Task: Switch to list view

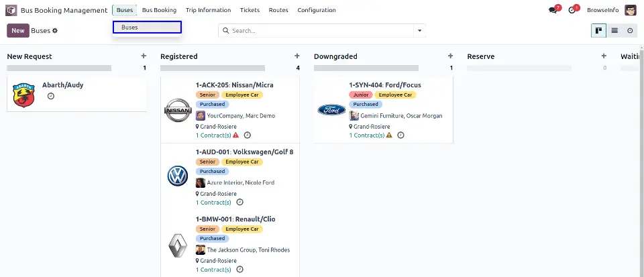Action: [x=614, y=31]
